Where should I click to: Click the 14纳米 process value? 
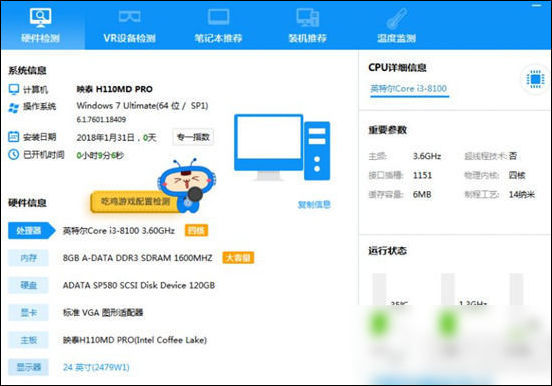click(522, 194)
